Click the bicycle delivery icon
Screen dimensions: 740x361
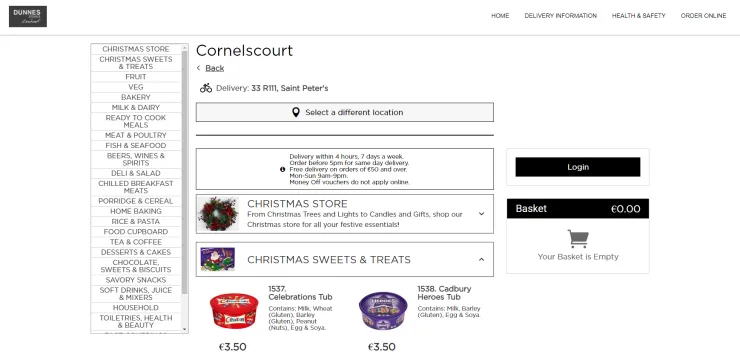pos(206,88)
